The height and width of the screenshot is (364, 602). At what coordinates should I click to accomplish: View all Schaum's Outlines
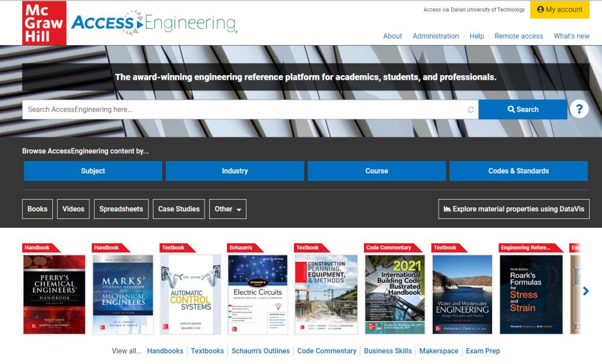(260, 351)
